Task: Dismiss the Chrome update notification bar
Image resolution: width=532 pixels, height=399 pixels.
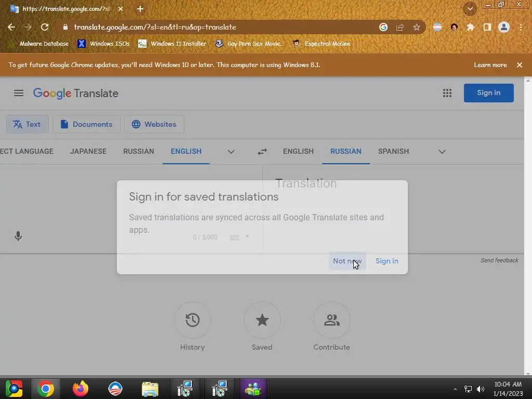Action: (x=520, y=65)
